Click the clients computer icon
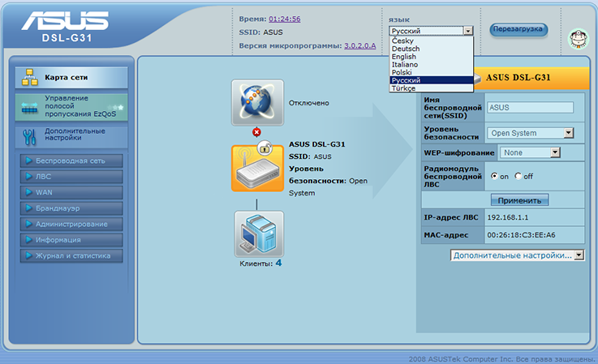The width and height of the screenshot is (598, 364). [259, 233]
